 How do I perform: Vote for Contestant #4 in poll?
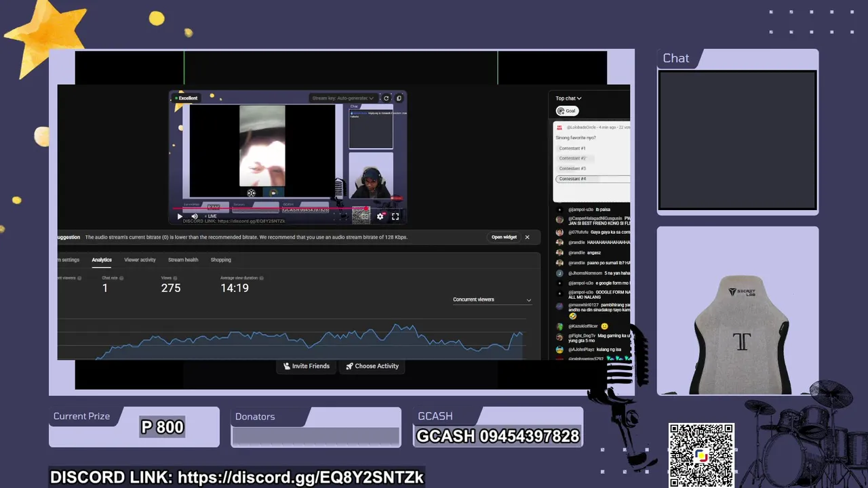point(592,179)
